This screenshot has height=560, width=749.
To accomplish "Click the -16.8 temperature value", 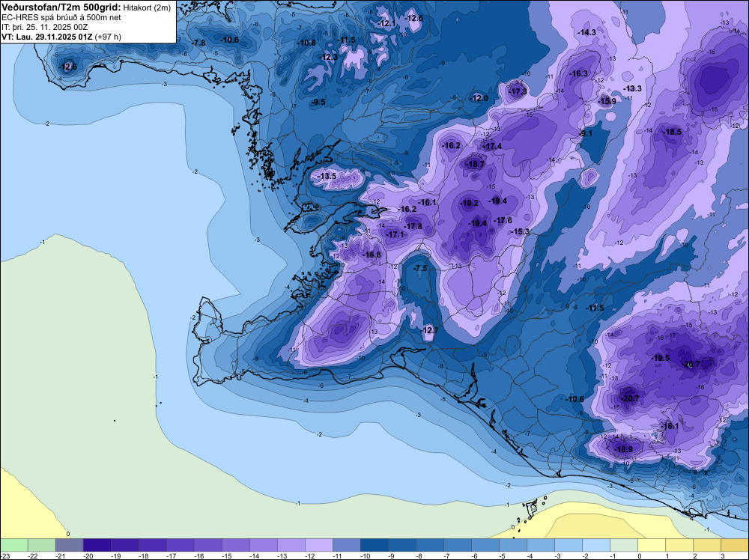I will (372, 255).
